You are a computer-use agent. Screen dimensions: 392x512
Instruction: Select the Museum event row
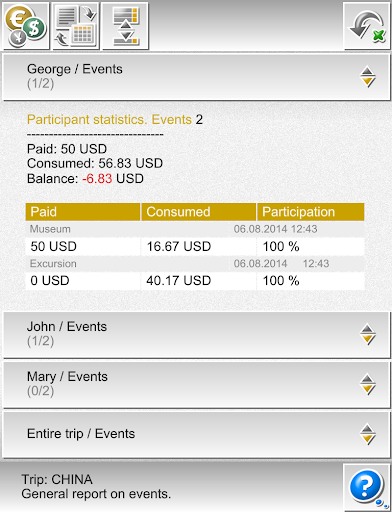pos(195,229)
